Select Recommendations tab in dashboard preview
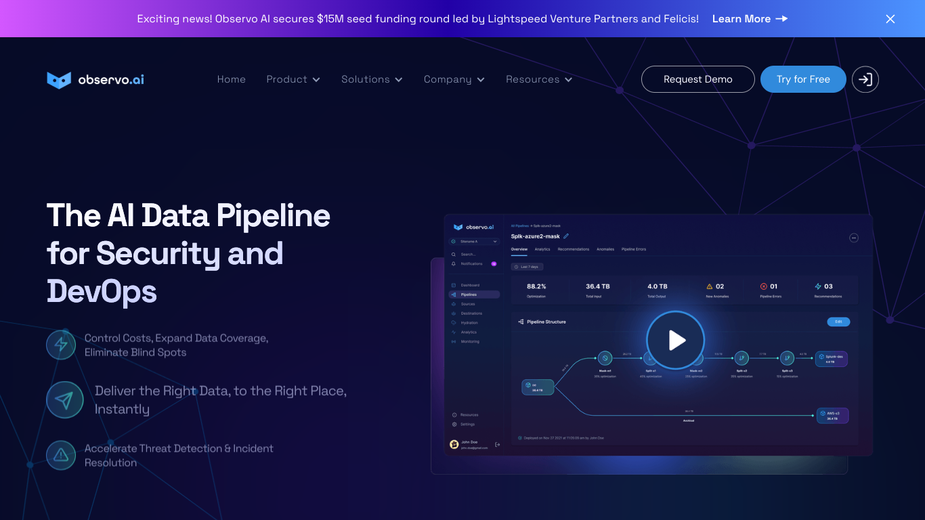 [573, 250]
